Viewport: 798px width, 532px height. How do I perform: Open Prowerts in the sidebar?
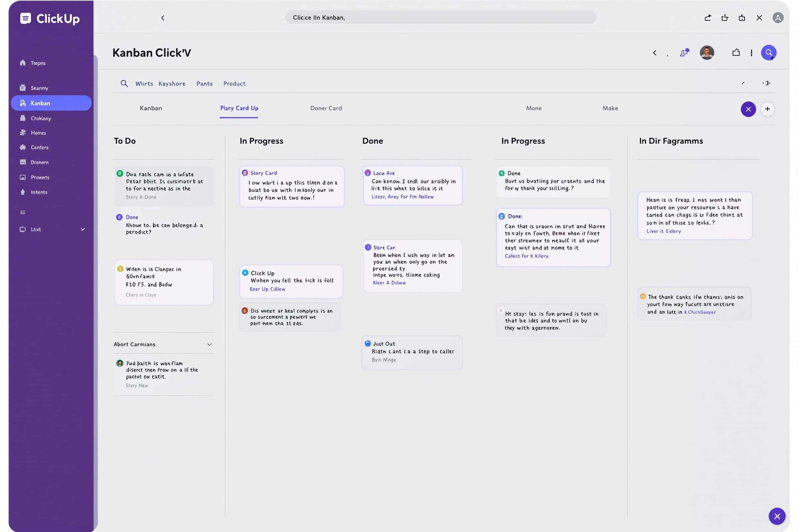click(35, 177)
